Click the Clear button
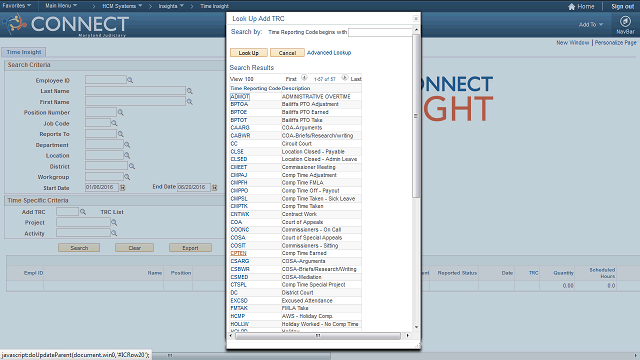 pos(134,248)
